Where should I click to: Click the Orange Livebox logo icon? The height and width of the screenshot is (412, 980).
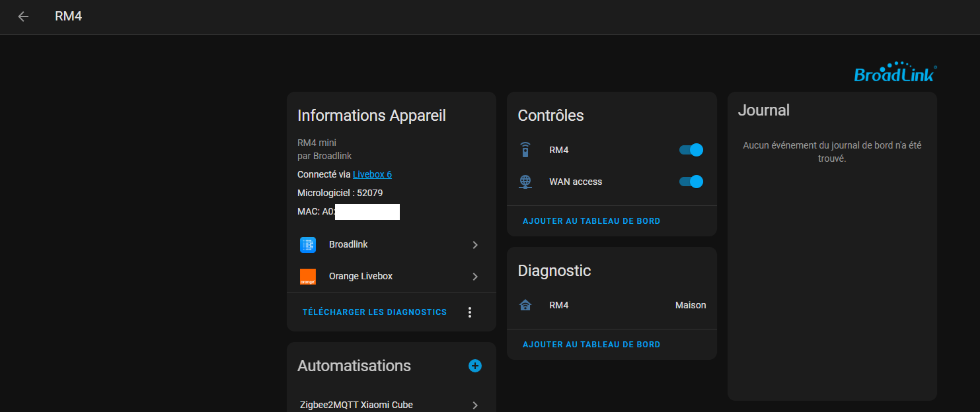click(308, 277)
